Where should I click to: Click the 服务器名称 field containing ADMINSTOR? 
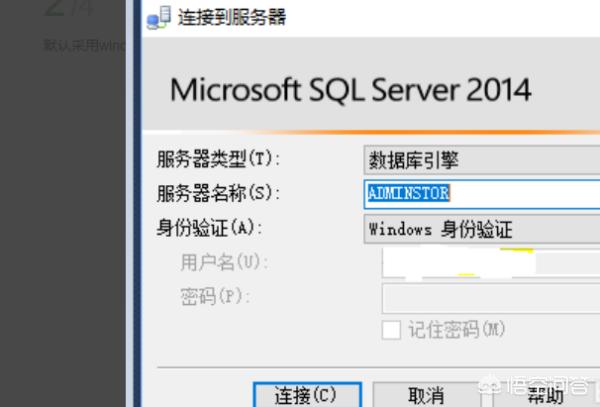tap(482, 194)
